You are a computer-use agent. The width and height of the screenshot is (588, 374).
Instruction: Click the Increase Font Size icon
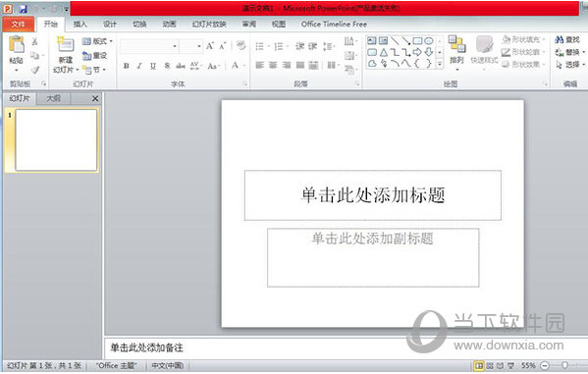210,46
